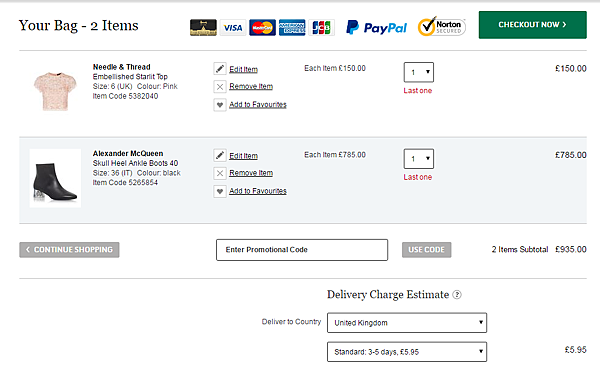
Task: Click the Use Code button
Action: point(426,250)
